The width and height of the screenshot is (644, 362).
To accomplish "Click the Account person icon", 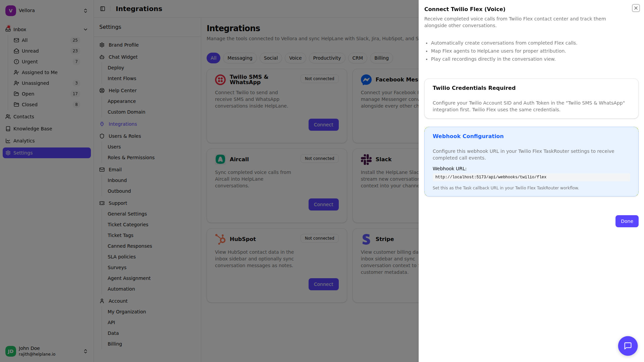I will [102, 301].
